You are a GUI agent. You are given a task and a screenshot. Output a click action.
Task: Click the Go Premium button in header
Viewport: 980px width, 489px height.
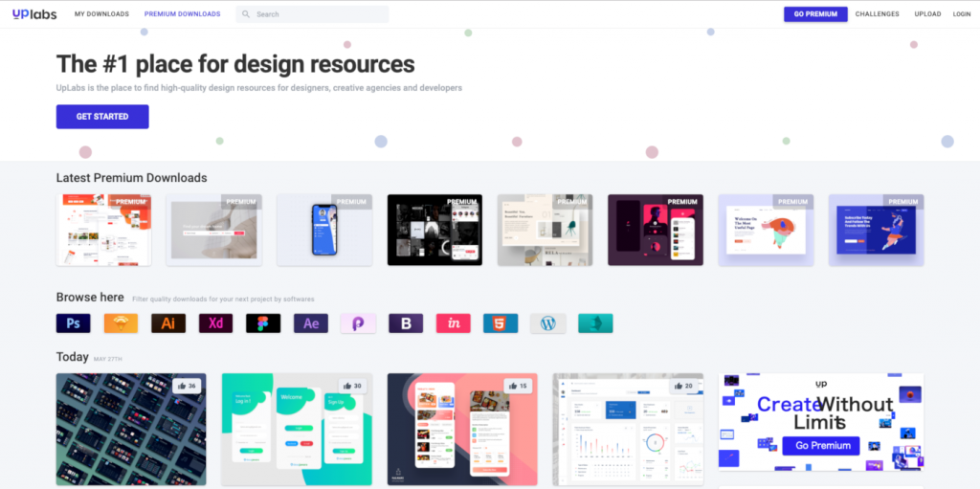click(x=815, y=13)
